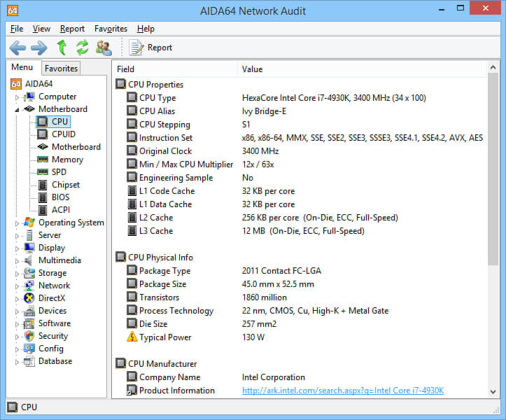Click the vertical scrollbar thumb

click(493, 169)
